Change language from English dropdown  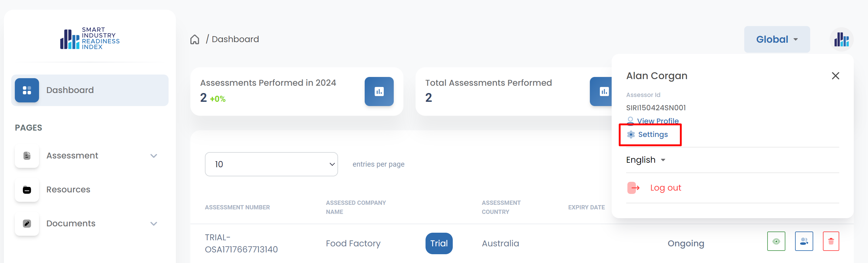pyautogui.click(x=645, y=160)
